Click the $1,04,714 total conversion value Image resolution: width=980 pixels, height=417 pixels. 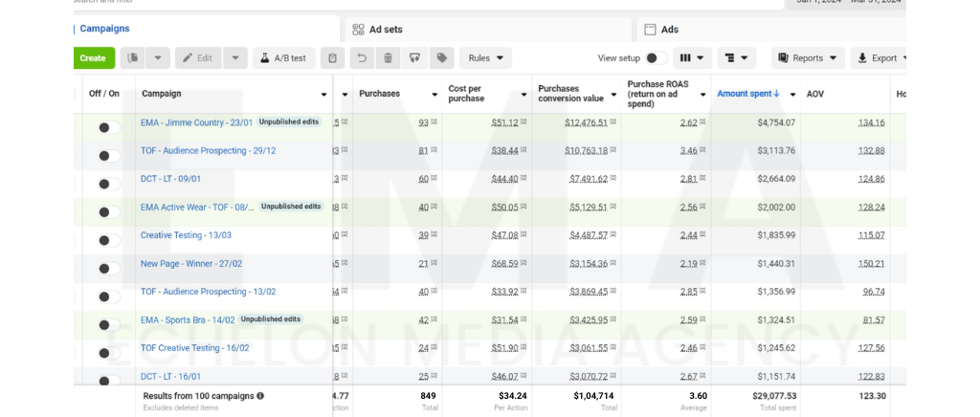tap(595, 396)
